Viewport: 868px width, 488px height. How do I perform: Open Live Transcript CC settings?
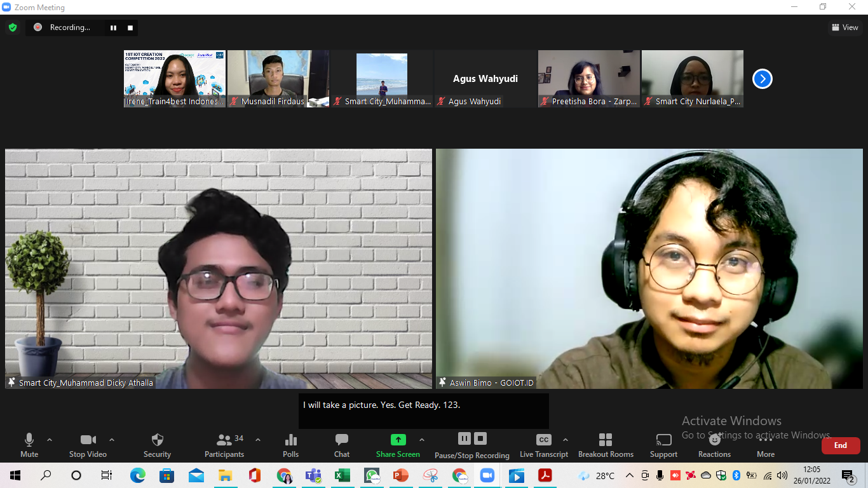[544, 445]
